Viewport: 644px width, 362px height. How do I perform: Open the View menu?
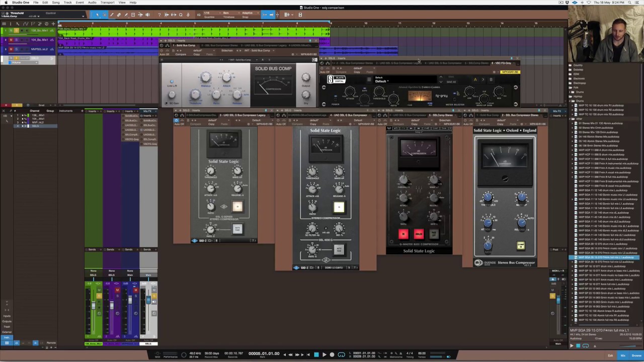pyautogui.click(x=122, y=3)
